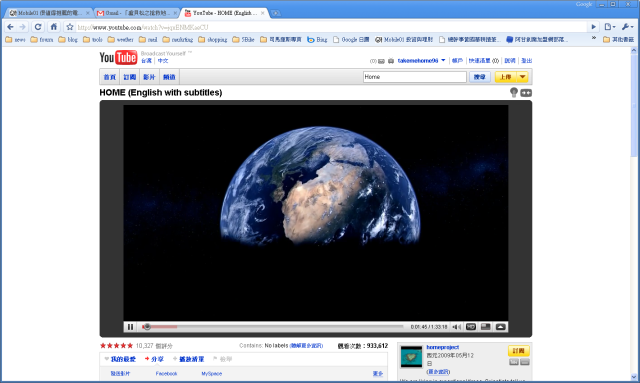Open the news bookmarks folder
The image size is (640, 383).
point(16,40)
